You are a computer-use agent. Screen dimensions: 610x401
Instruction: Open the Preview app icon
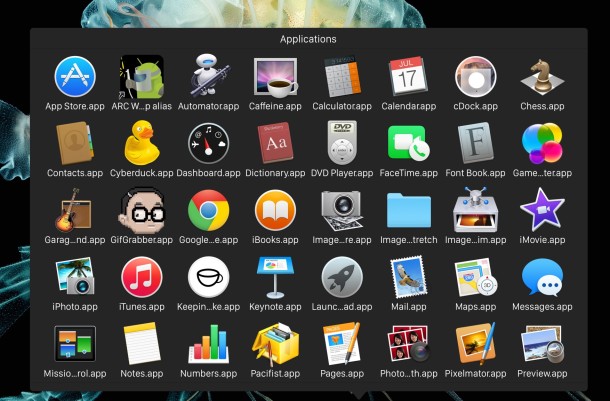[x=542, y=343]
